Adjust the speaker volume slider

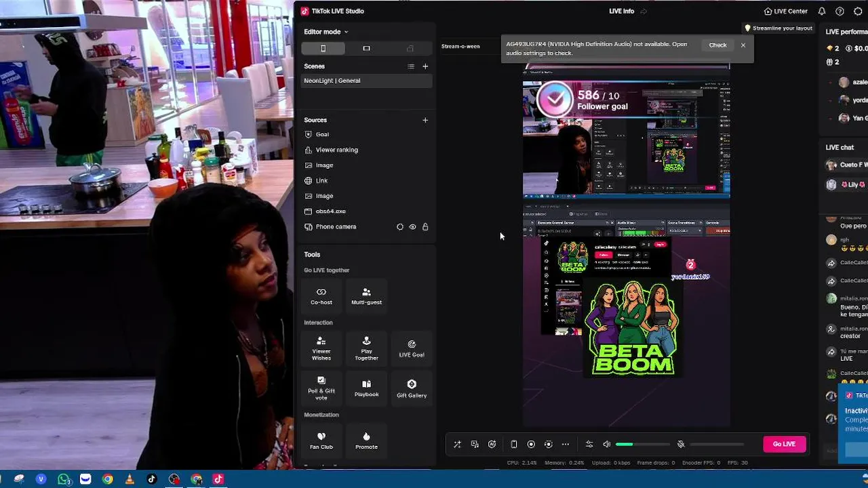(643, 445)
